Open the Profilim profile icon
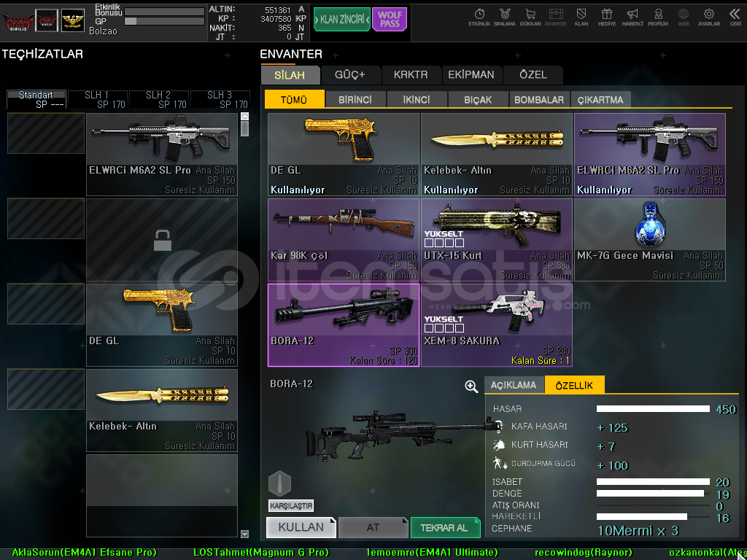This screenshot has height=560, width=747. coord(658,17)
